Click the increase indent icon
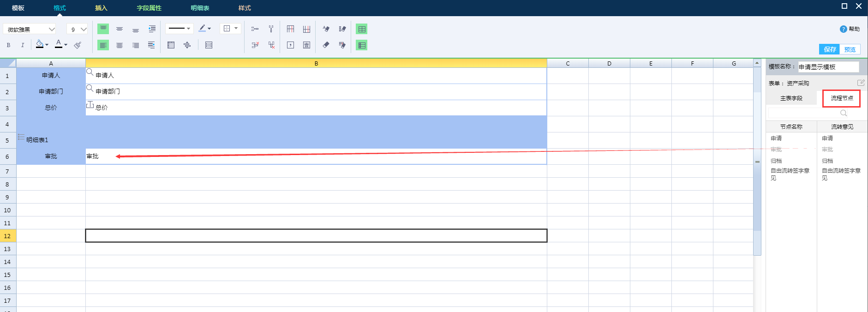 [152, 29]
